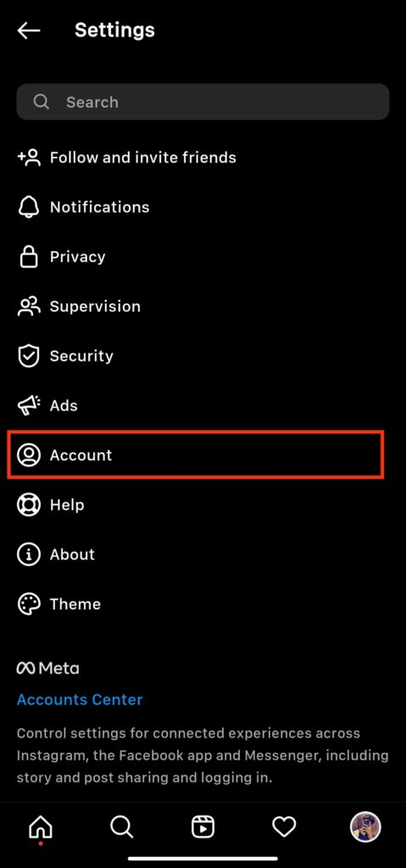
Task: Tap the back arrow icon
Action: (x=29, y=31)
